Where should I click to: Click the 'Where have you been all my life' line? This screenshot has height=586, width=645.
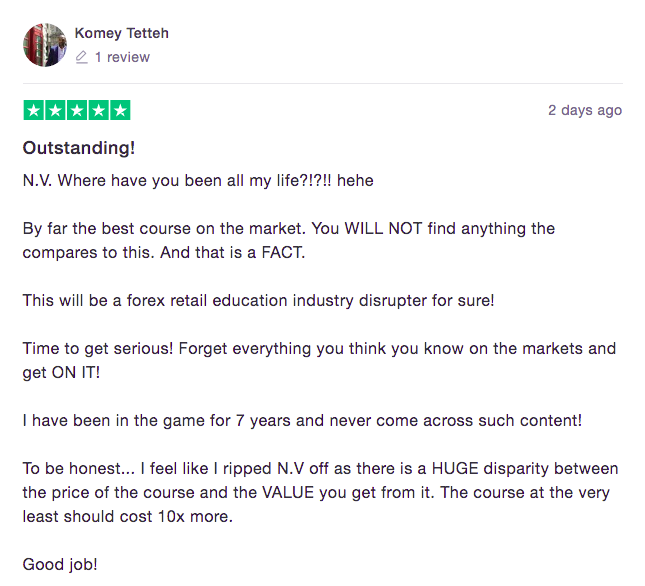point(198,181)
